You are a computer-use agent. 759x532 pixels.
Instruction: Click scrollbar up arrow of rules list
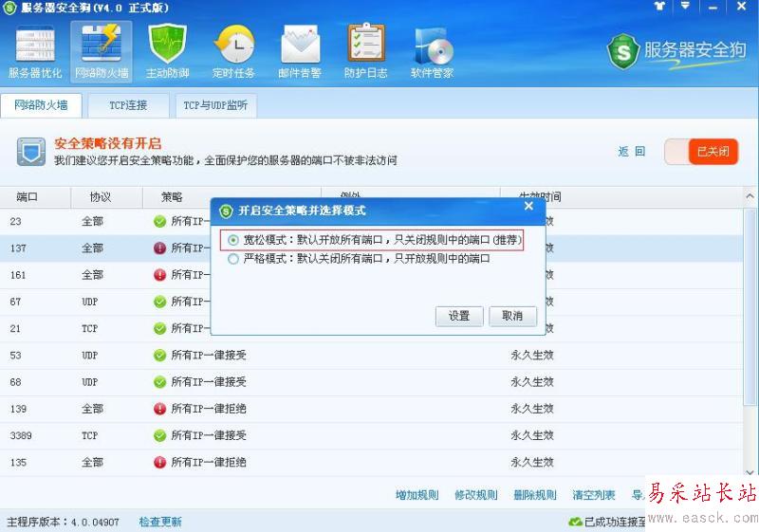(750, 196)
